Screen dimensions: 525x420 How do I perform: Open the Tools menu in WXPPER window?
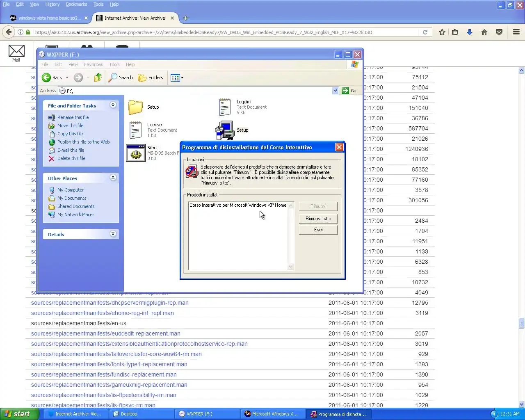tap(114, 64)
